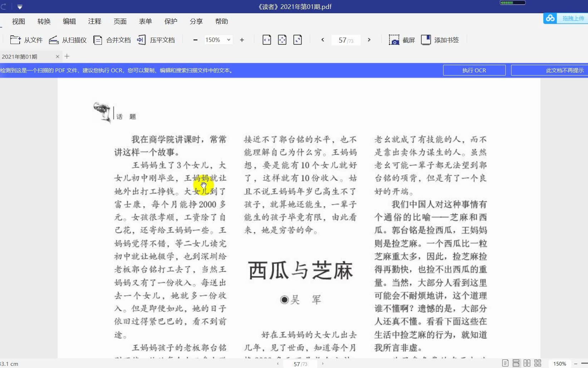Image resolution: width=588 pixels, height=368 pixels.
Task: Open the quick-access dropdown arrow in title bar
Action: point(20,7)
